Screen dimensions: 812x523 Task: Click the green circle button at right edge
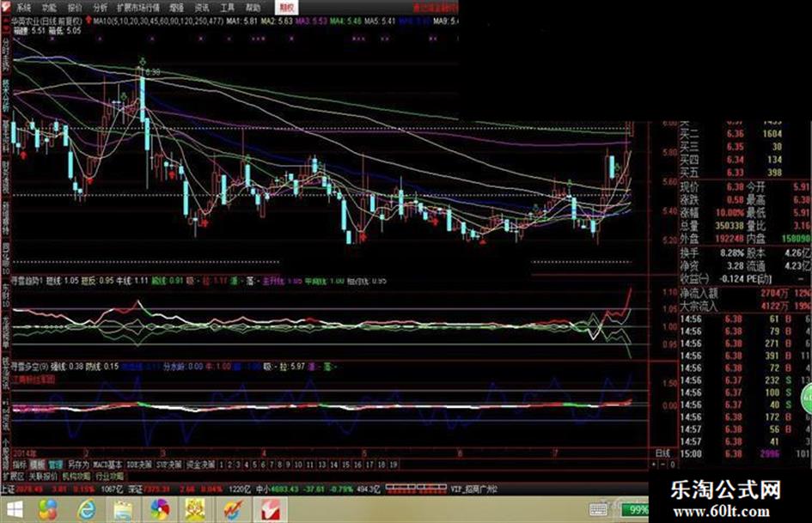pos(807,398)
